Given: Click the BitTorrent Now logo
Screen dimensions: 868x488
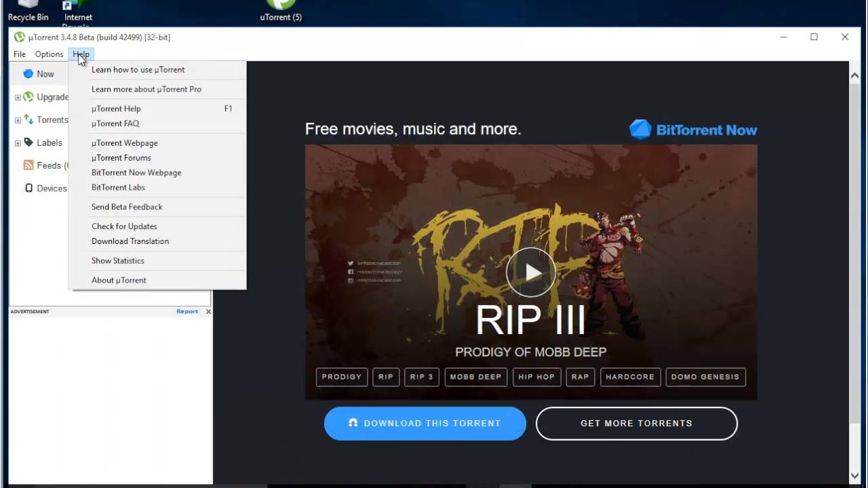Looking at the screenshot, I should click(693, 129).
